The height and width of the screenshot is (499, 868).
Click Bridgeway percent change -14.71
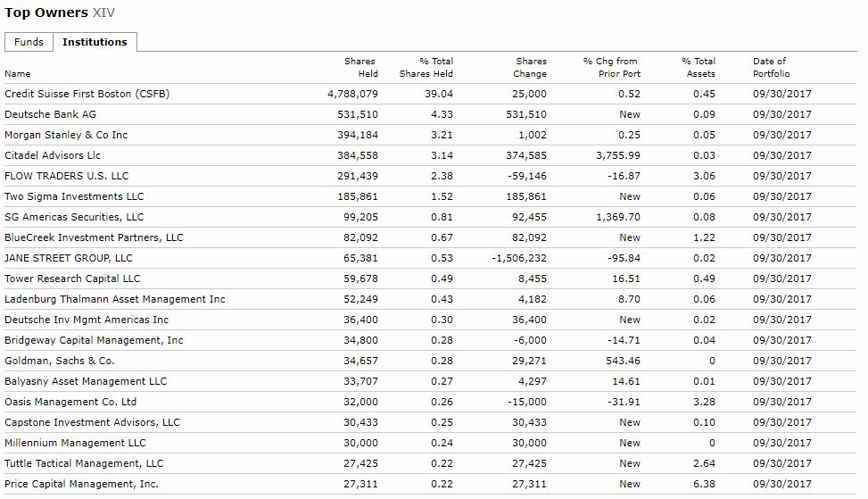pyautogui.click(x=624, y=340)
